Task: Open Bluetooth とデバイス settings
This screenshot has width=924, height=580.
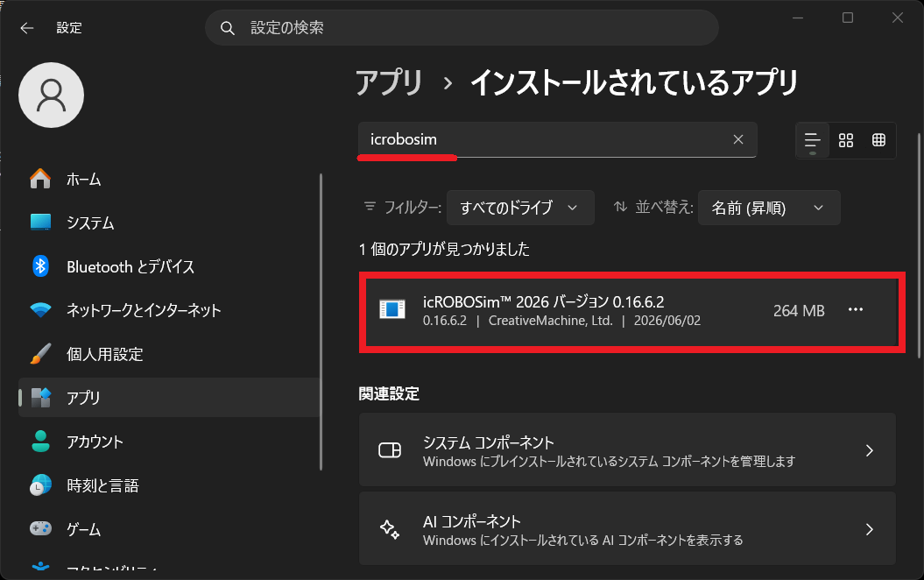Action: (x=170, y=266)
